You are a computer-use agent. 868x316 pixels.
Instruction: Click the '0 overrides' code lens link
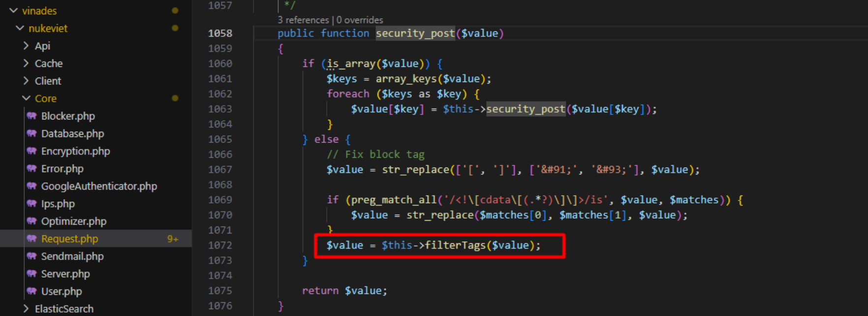pyautogui.click(x=360, y=20)
